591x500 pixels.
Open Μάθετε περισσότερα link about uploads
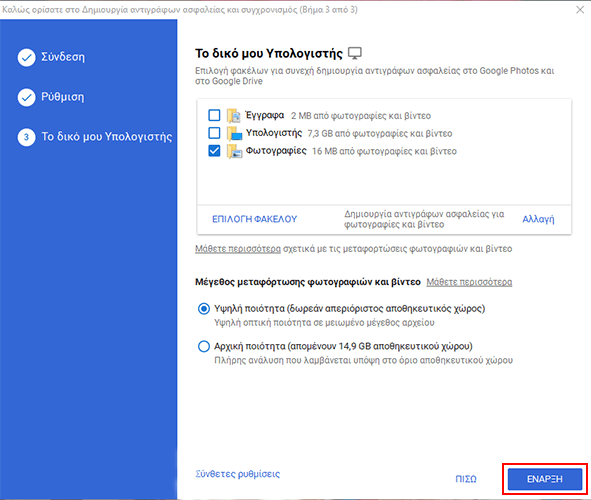coord(238,249)
